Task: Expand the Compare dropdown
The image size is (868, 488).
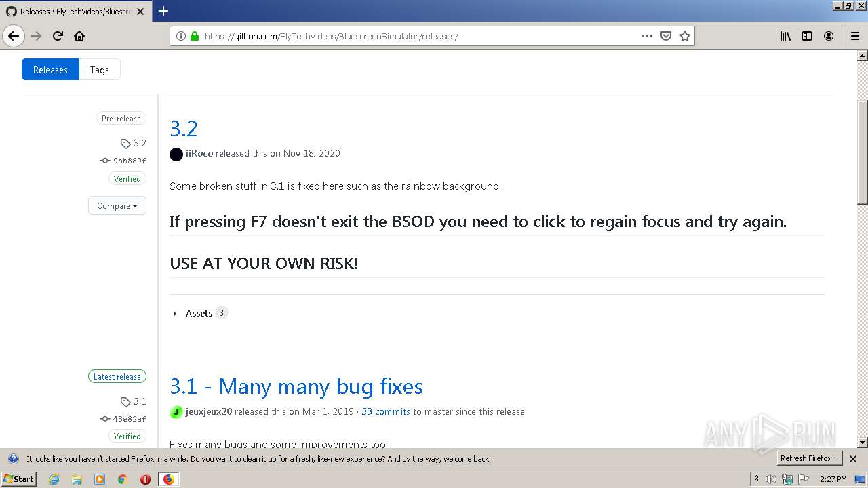Action: [117, 206]
